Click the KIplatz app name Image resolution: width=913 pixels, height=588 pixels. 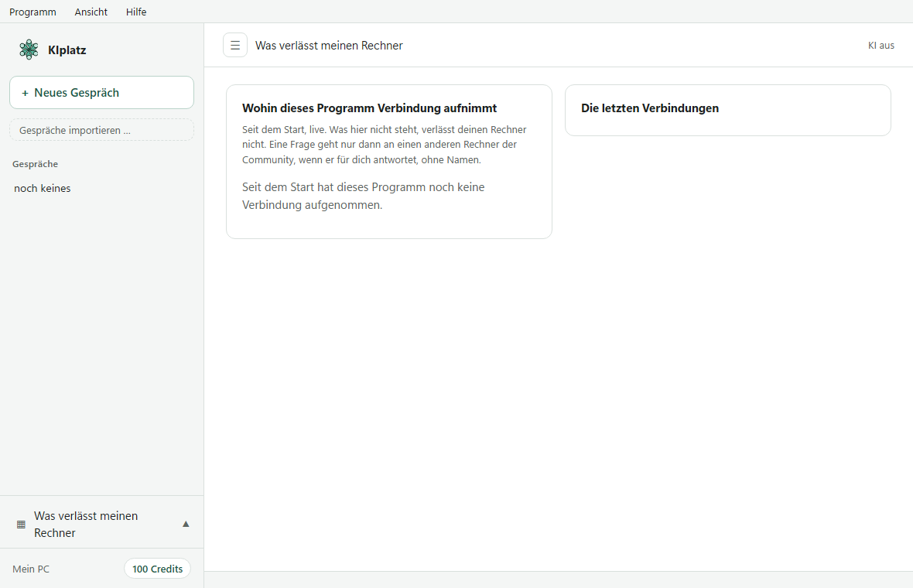click(67, 50)
